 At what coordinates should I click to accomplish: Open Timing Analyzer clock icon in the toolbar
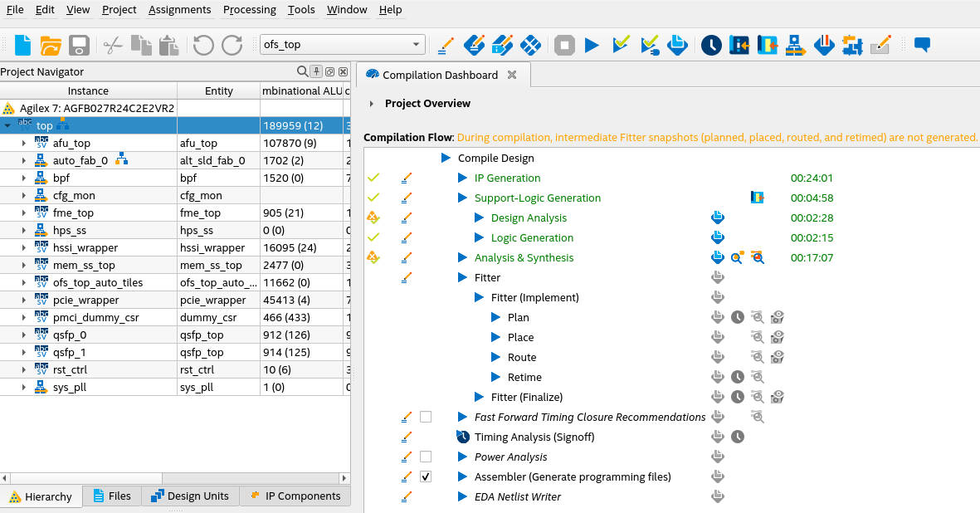pos(711,45)
